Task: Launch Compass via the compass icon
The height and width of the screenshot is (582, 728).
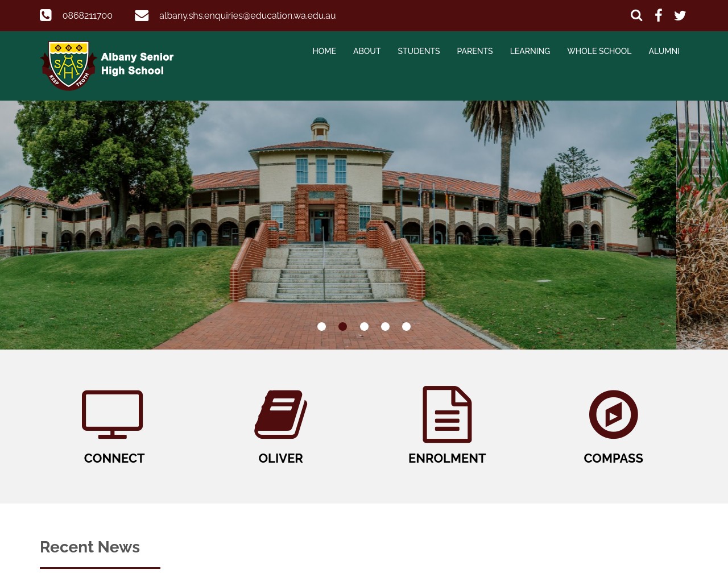Action: tap(613, 414)
